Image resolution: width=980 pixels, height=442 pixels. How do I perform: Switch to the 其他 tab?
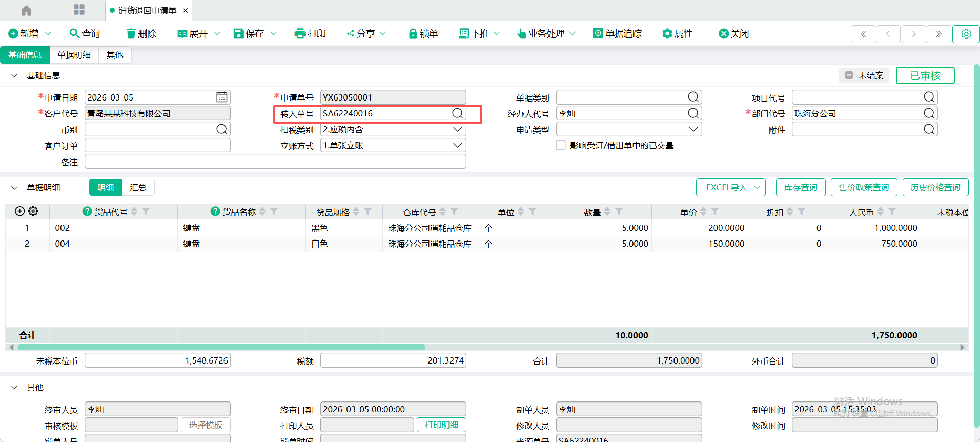(115, 55)
